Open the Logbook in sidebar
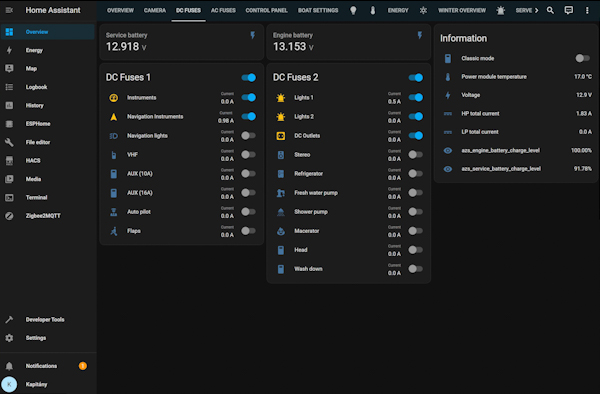Screen dimensions: 600x394 pos(47,87)
